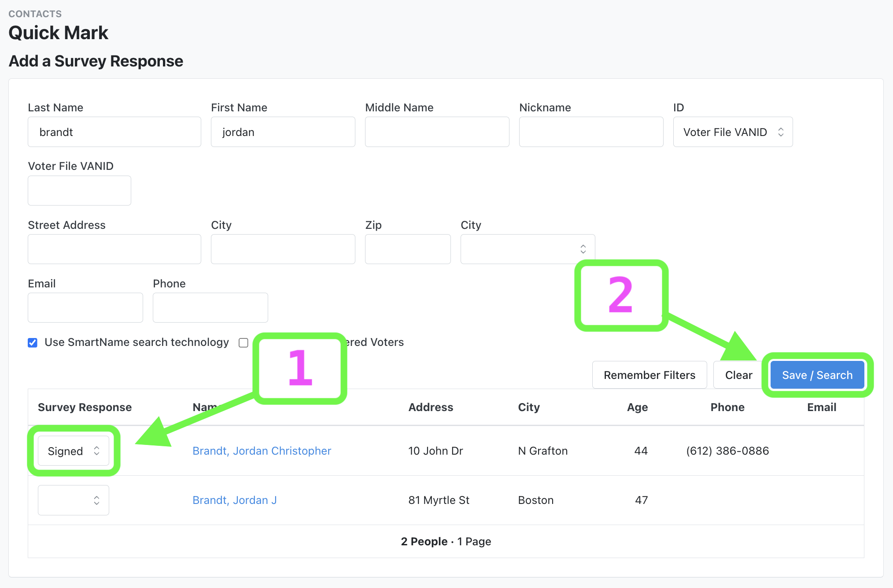This screenshot has width=893, height=588.
Task: Focus the Street Address input
Action: [x=114, y=249]
